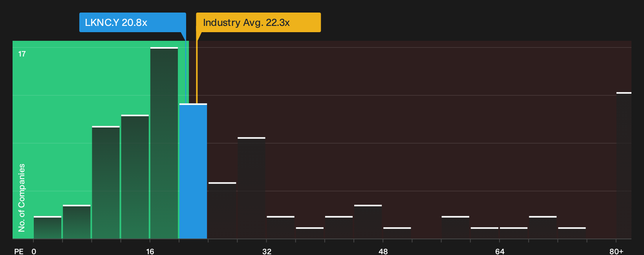Click the axis label 80+
This screenshot has height=255, width=644.
[616, 251]
